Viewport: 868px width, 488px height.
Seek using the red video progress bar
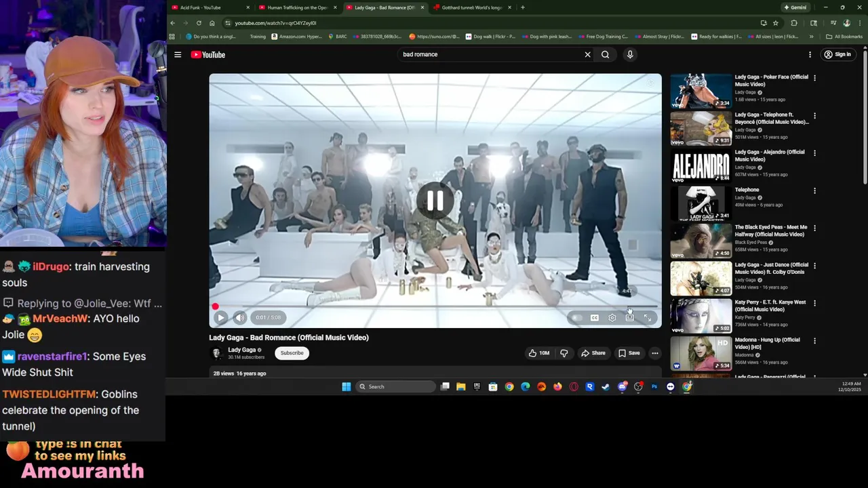(x=435, y=306)
